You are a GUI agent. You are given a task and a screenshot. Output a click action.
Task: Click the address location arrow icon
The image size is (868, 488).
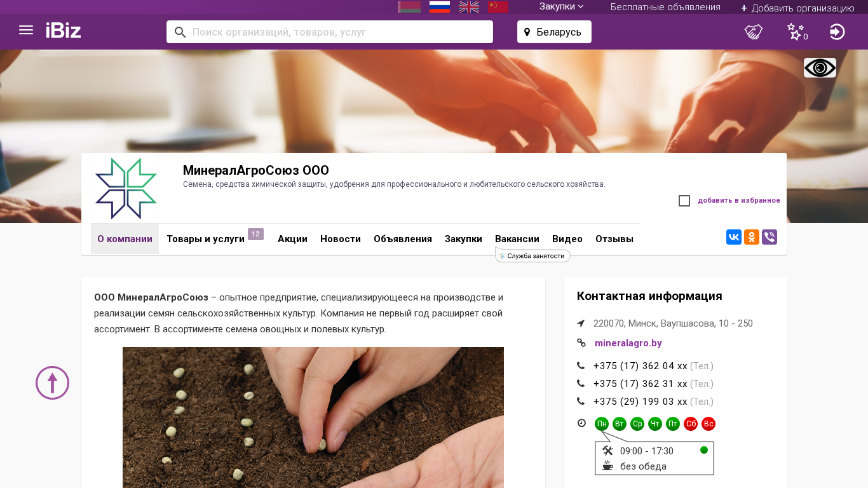pyautogui.click(x=581, y=323)
